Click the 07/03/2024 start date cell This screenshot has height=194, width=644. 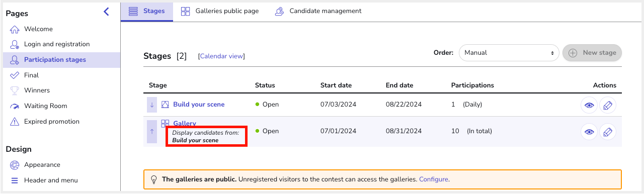coord(338,105)
